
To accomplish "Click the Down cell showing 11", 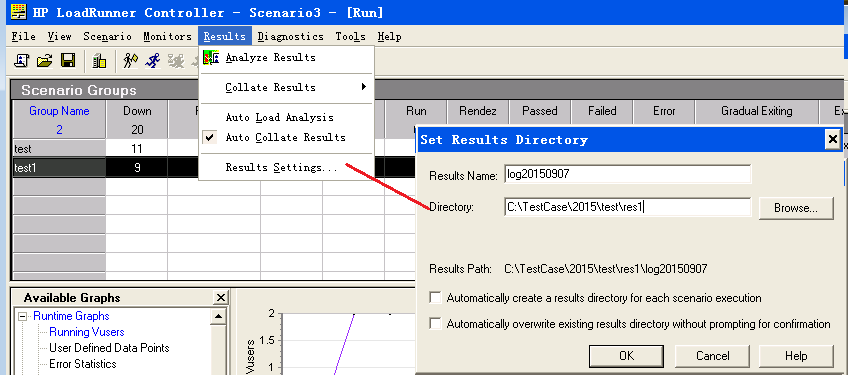I will 137,149.
